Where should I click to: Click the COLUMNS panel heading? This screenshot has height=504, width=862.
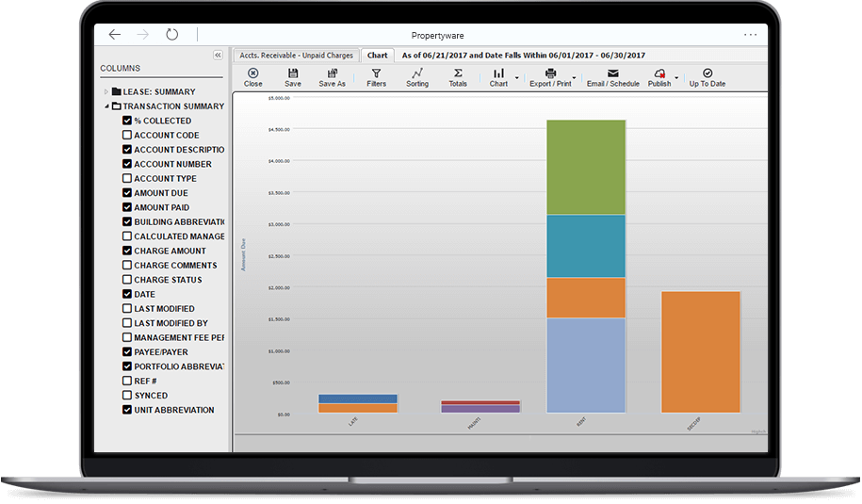(x=120, y=68)
